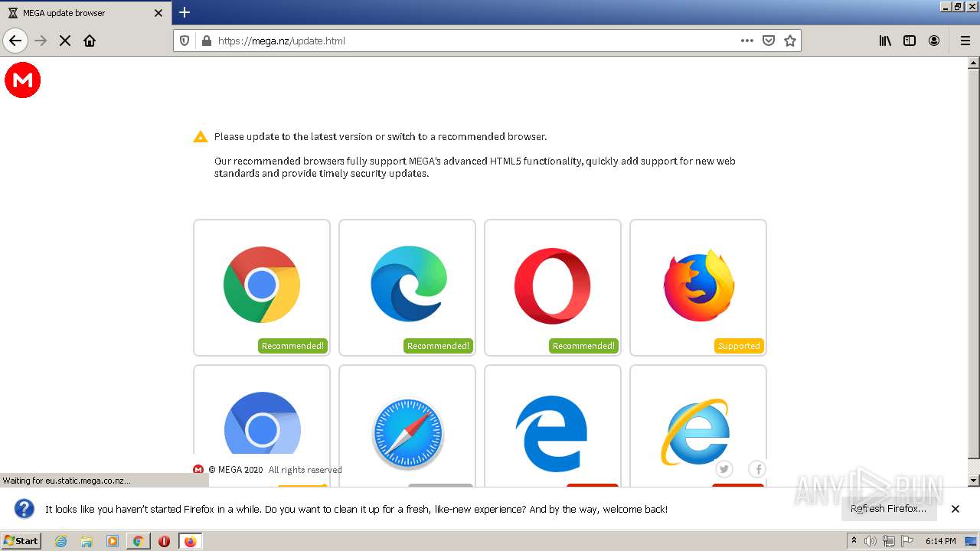The width and height of the screenshot is (980, 551).
Task: Choose the Chromium browser card
Action: 262,425
